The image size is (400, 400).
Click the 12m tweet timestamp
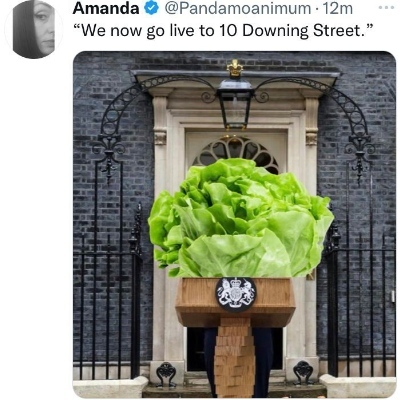pos(336,9)
